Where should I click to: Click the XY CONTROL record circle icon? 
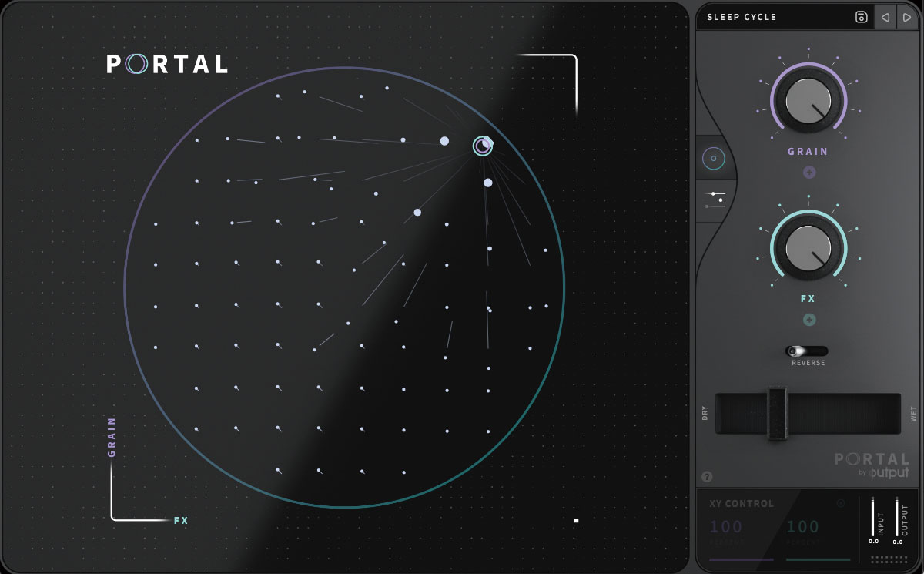841,504
